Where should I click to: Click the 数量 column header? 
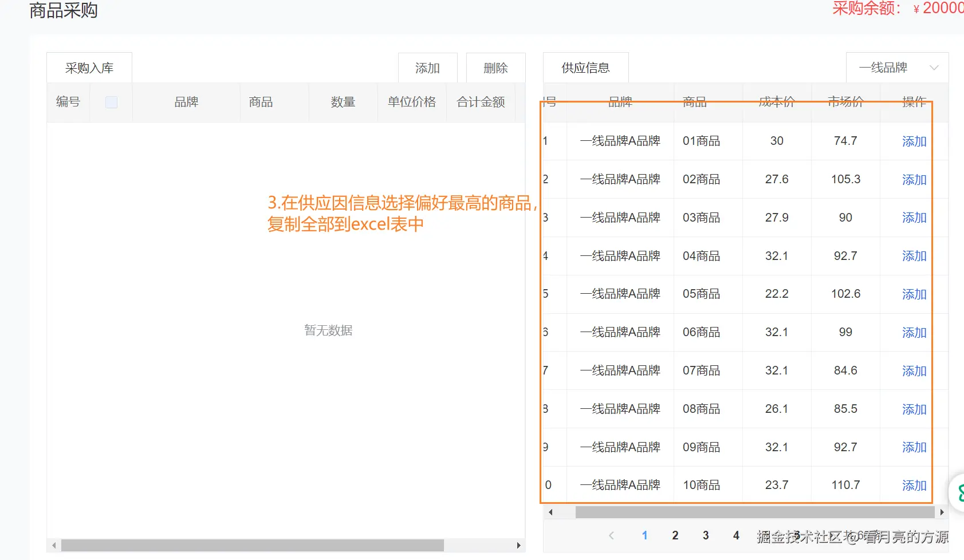(343, 102)
